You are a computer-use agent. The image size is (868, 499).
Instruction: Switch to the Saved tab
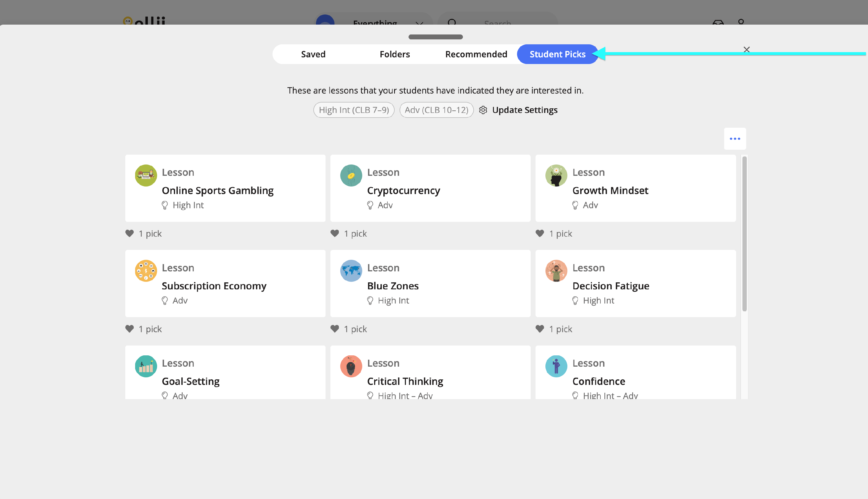(313, 54)
